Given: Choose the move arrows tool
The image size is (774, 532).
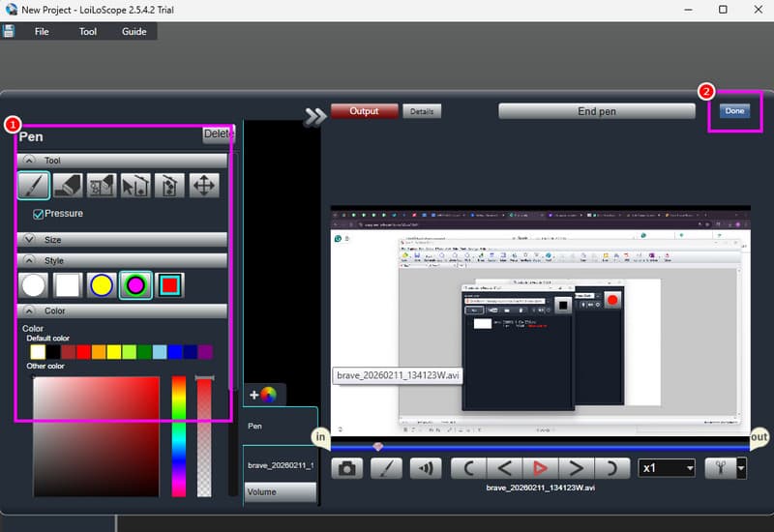Looking at the screenshot, I should click(x=204, y=185).
